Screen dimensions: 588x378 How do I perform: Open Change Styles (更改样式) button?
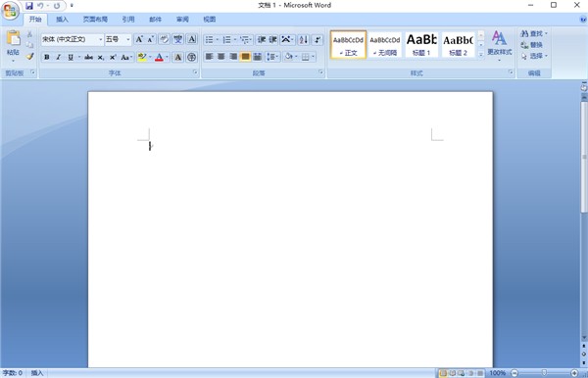[x=499, y=46]
